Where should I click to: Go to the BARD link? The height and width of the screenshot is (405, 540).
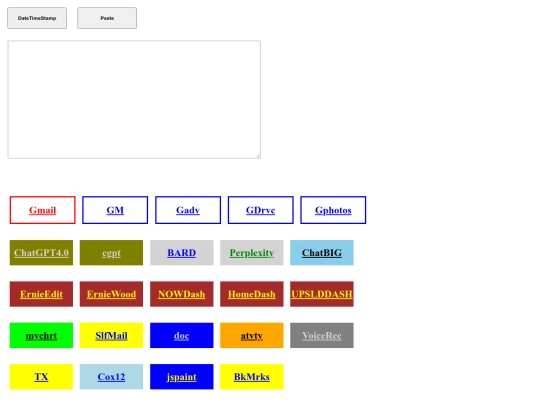pyautogui.click(x=181, y=253)
